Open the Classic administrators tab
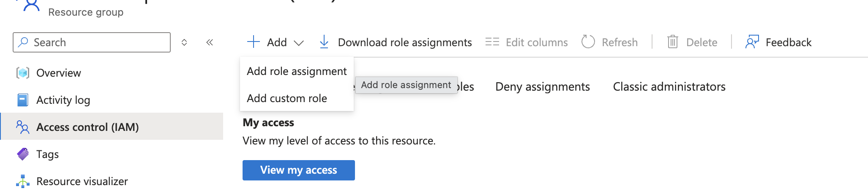 point(669,87)
